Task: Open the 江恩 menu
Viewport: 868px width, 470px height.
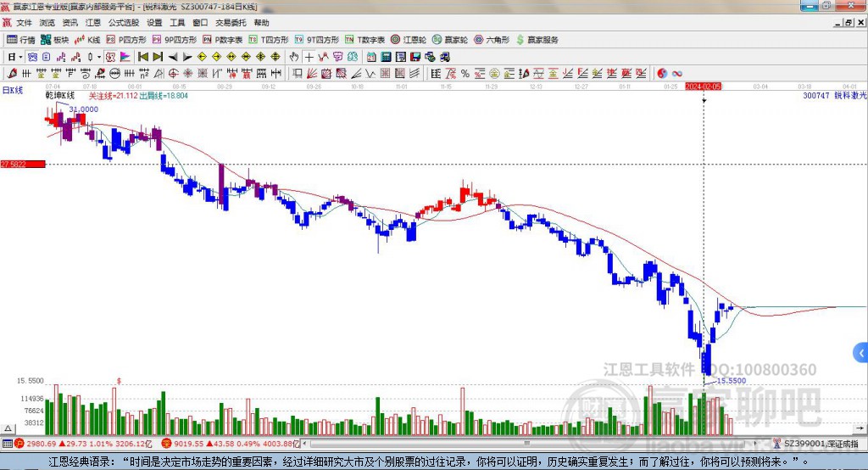Action: 93,23
